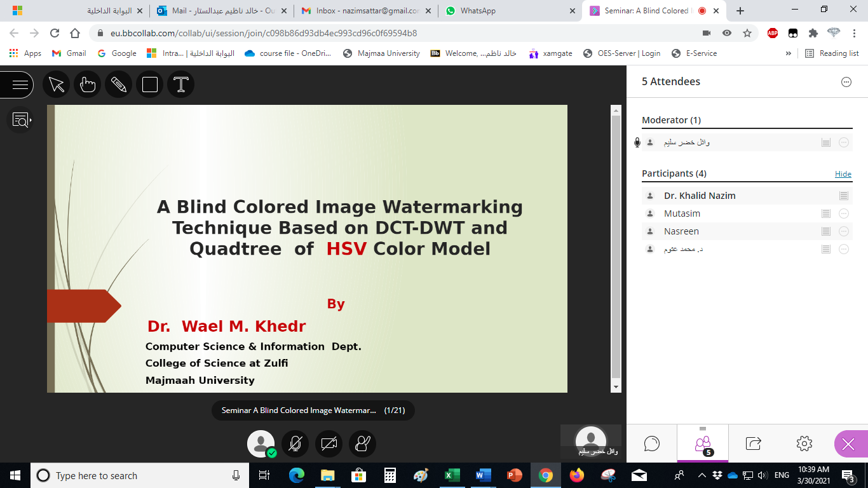Hide the Participants list

pos(843,174)
